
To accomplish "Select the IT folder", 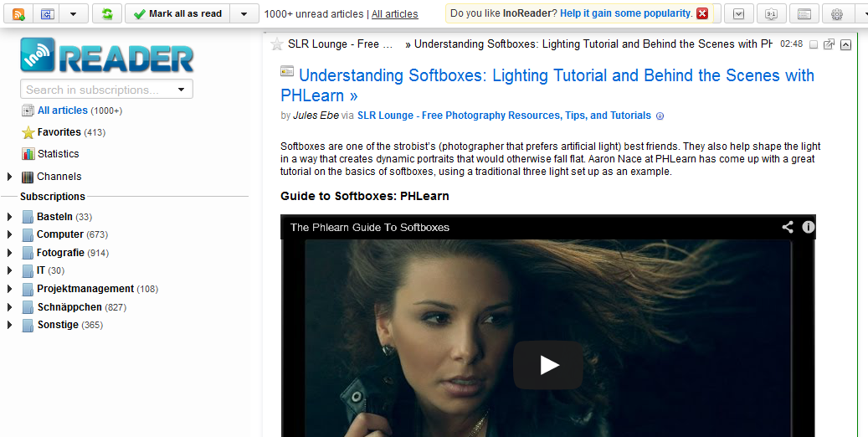I will pyautogui.click(x=41, y=270).
